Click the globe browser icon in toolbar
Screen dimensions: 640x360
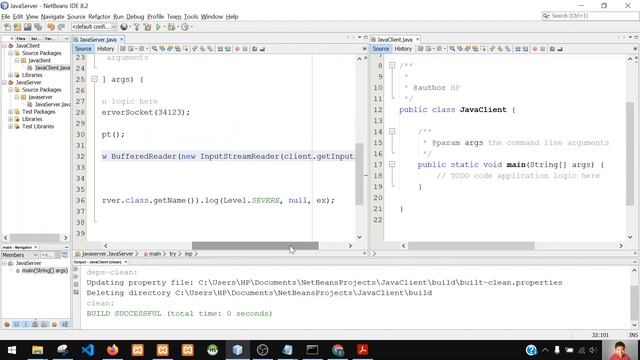tap(124, 27)
